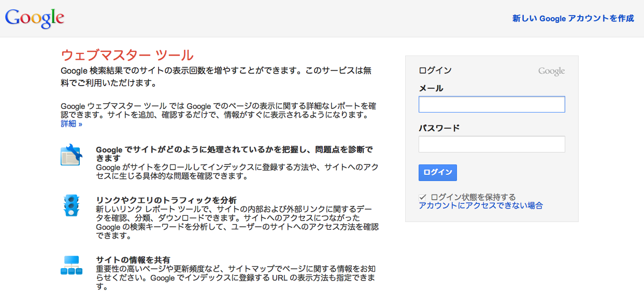This screenshot has height=305, width=644.
Task: Click the sitemap sharing icon
Action: point(71,265)
